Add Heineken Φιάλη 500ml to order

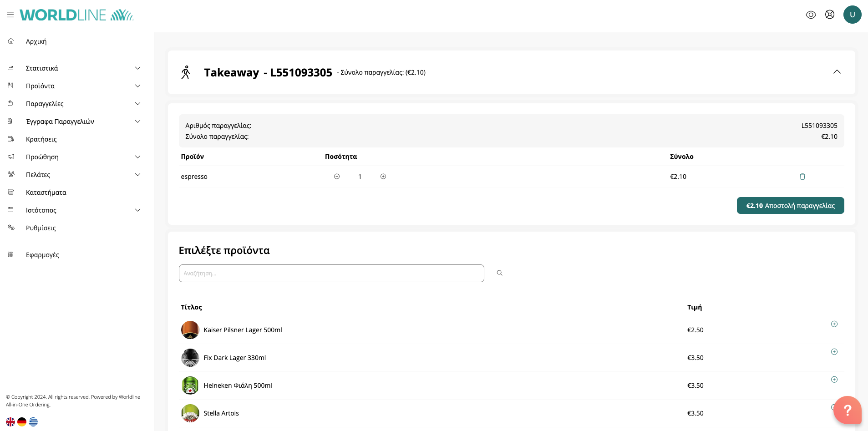pos(834,380)
